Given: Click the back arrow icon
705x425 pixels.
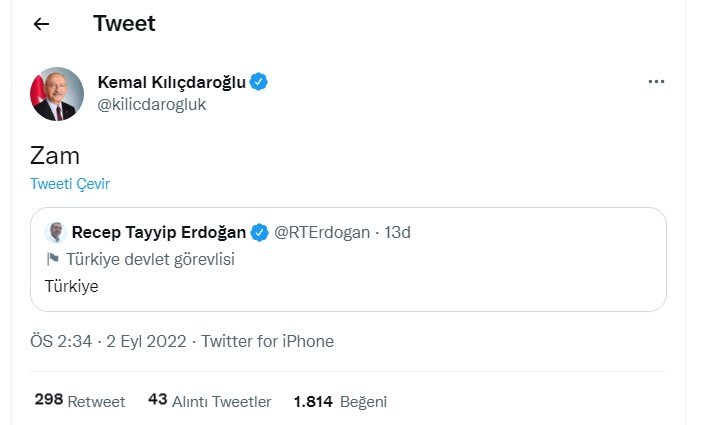Looking at the screenshot, I should 41,24.
